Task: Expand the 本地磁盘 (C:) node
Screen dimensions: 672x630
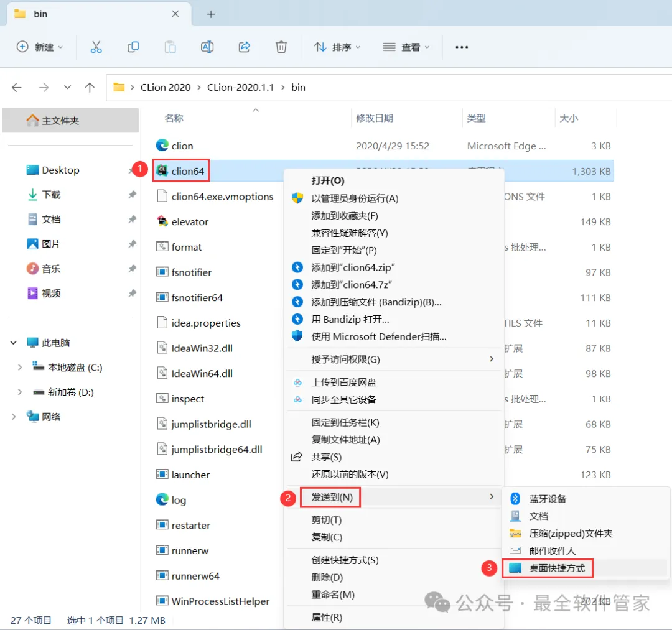Action: pos(20,368)
